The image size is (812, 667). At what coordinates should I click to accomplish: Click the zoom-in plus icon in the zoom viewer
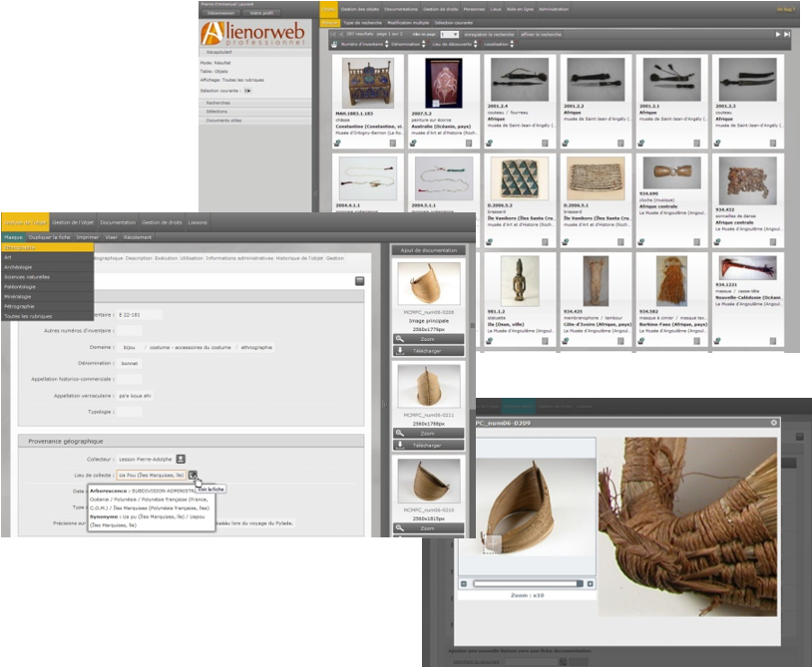pos(590,583)
